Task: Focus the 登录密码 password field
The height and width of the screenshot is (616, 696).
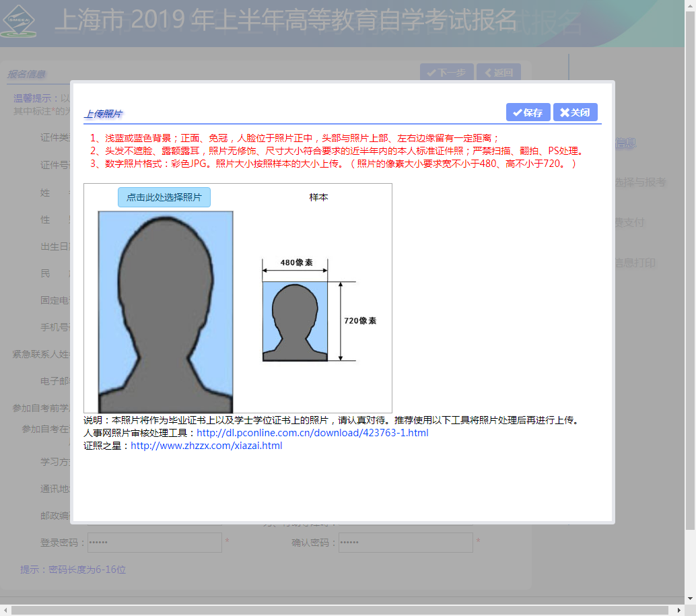Action: 154,542
